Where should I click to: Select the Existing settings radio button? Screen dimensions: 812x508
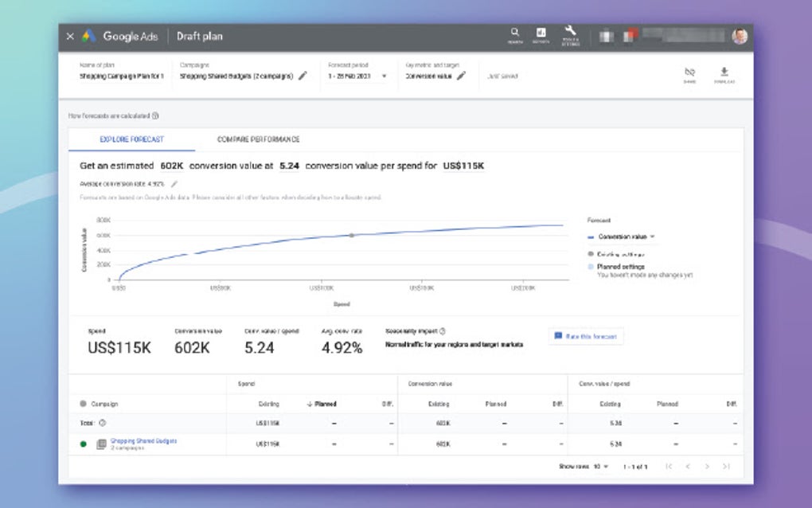pos(590,254)
